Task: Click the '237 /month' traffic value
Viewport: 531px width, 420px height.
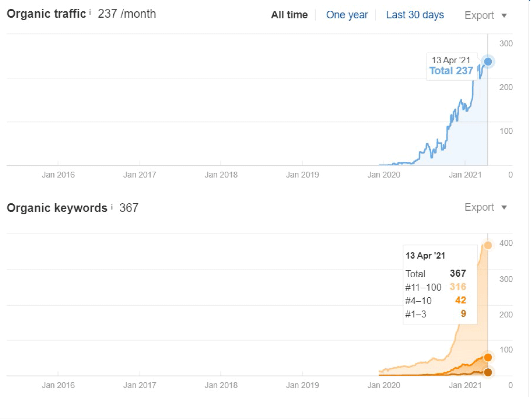Action: [127, 14]
